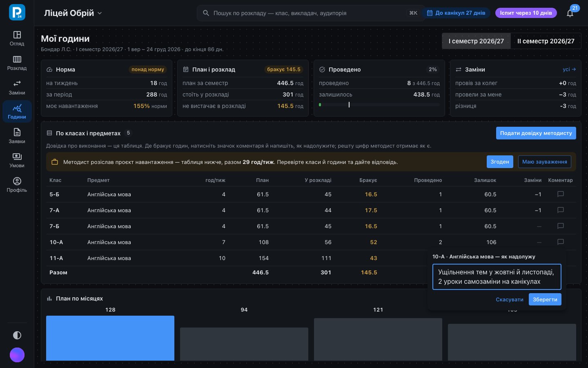Click the Бракує column header
588x368 pixels.
point(368,180)
